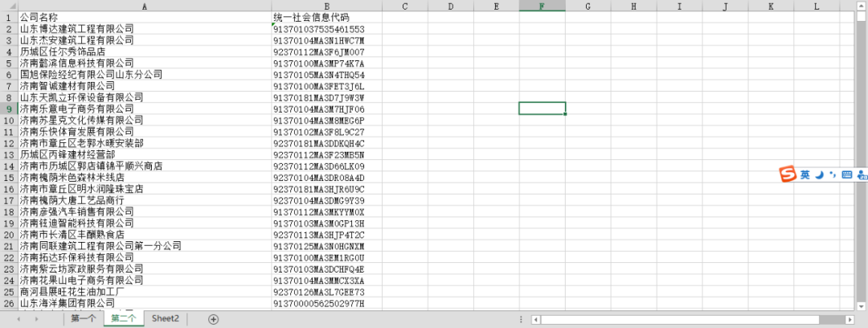Click the moon half-width toggle on IME bar

[x=820, y=174]
